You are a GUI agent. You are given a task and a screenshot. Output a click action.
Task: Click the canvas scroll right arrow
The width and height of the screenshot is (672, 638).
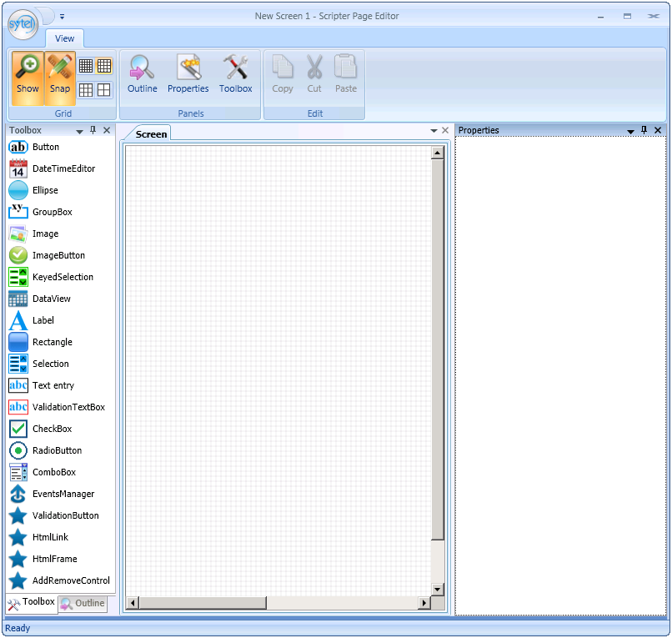(424, 603)
